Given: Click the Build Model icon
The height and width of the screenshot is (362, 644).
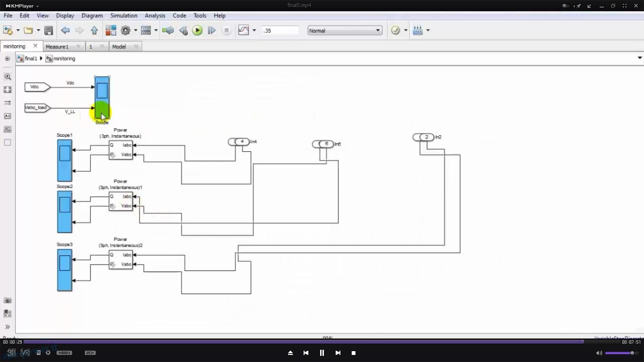Looking at the screenshot, I should 418,31.
